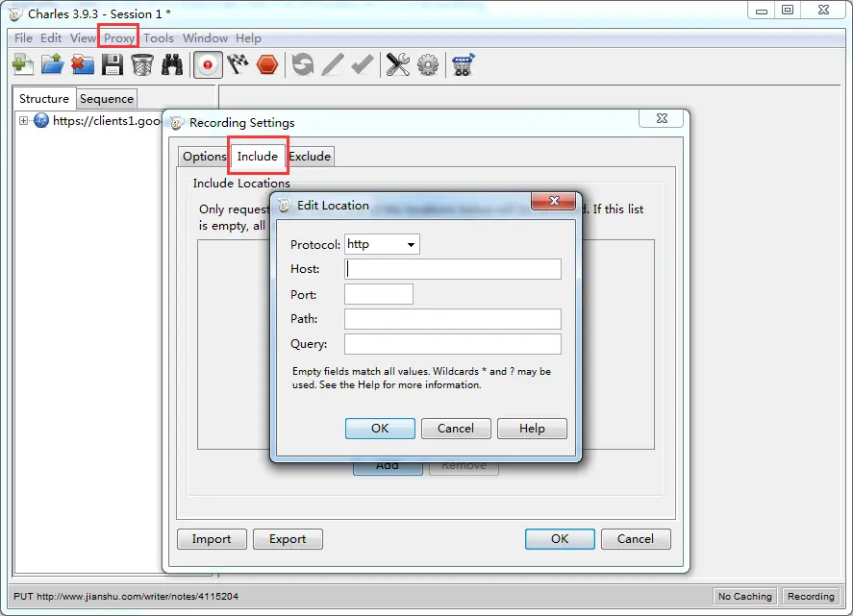853x616 pixels.
Task: Open Help in Edit Location dialog
Action: point(532,429)
